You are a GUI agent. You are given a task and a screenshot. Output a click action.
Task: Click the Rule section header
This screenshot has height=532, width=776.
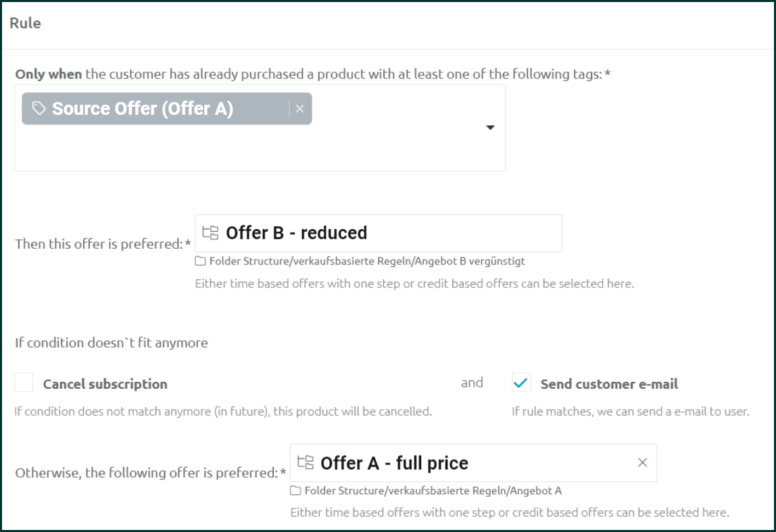tap(25, 23)
